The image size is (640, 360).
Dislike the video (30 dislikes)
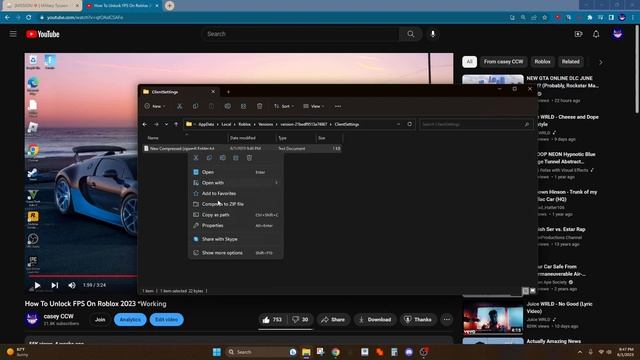pos(300,320)
